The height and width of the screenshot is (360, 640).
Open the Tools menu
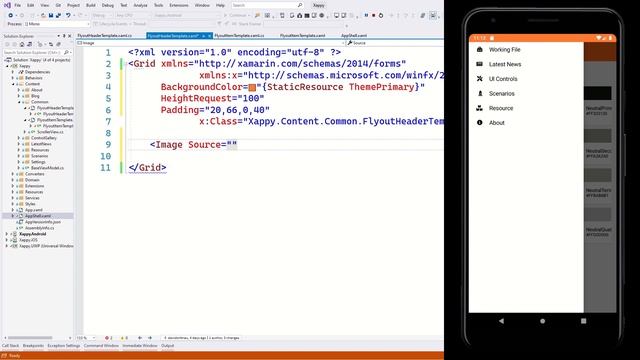[158, 5]
